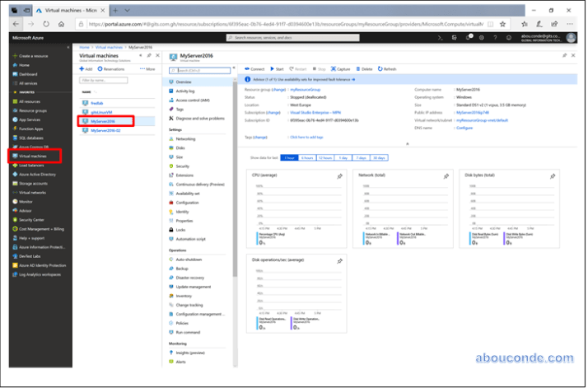Click the Start VM toolbar icon
This screenshot has height=388, width=588.
click(271, 69)
